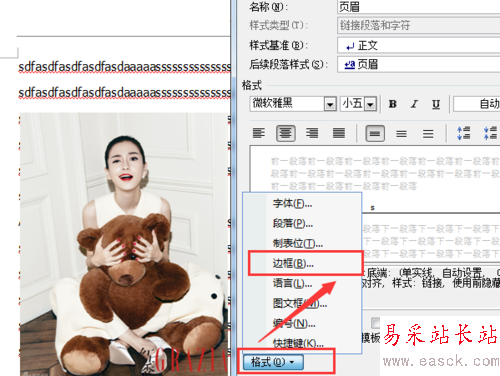Increase paragraph spacing icon
This screenshot has width=500, height=376.
463,134
